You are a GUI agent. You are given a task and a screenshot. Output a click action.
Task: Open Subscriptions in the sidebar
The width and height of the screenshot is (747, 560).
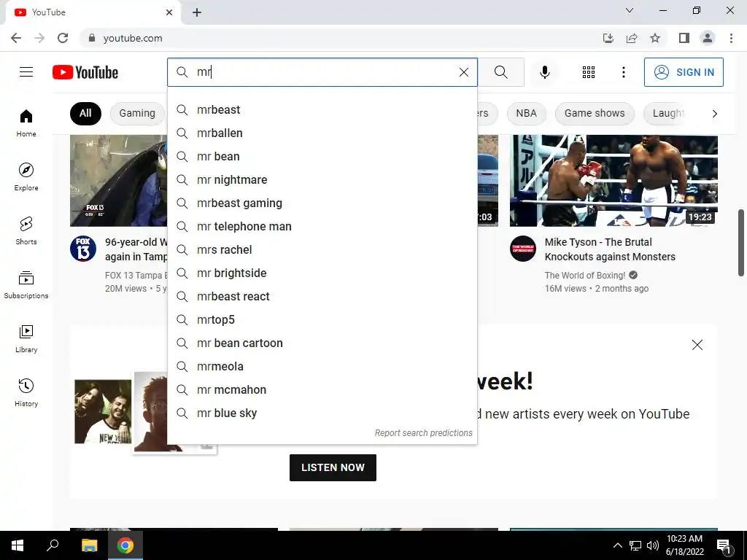[26, 285]
